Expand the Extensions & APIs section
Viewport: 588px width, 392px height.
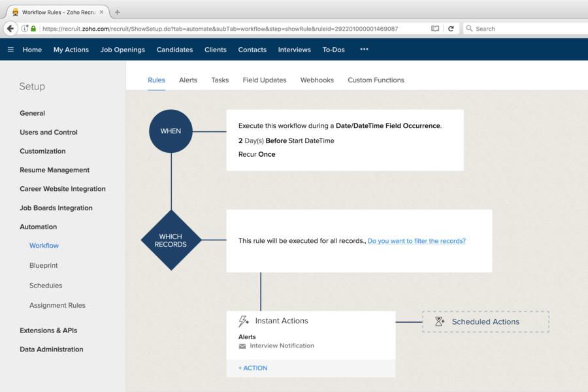pos(49,330)
